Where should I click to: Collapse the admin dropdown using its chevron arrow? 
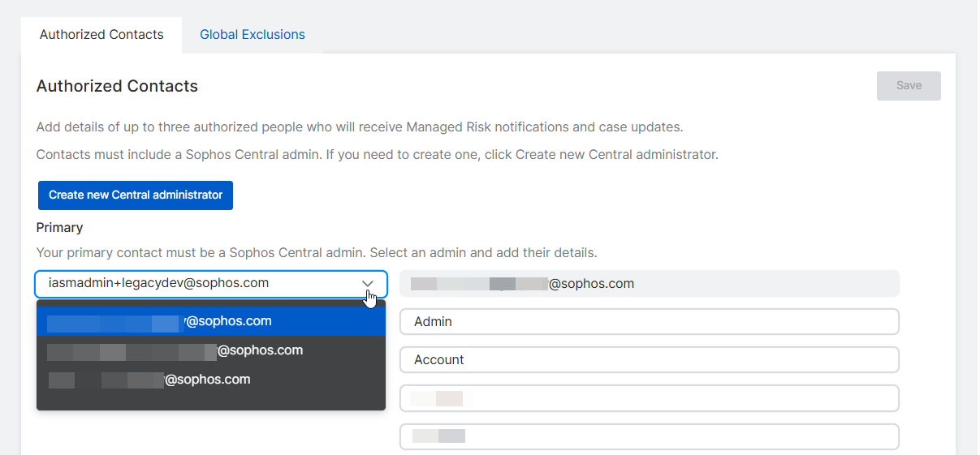[368, 283]
